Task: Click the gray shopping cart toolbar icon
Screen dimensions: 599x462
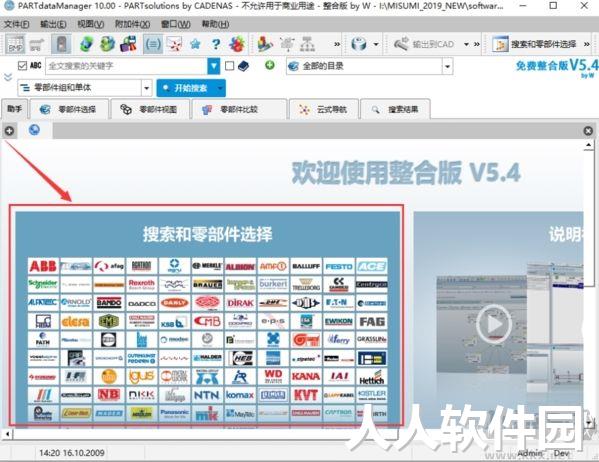Action: pos(37,45)
